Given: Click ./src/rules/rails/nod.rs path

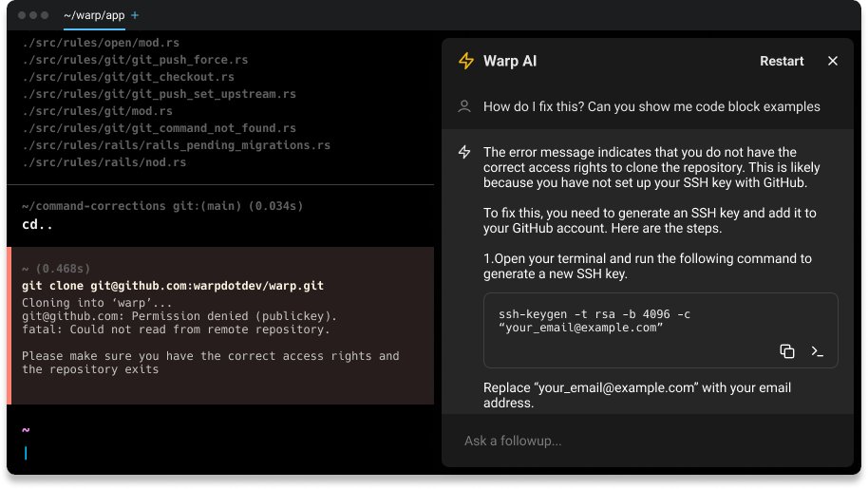Looking at the screenshot, I should pyautogui.click(x=104, y=162).
